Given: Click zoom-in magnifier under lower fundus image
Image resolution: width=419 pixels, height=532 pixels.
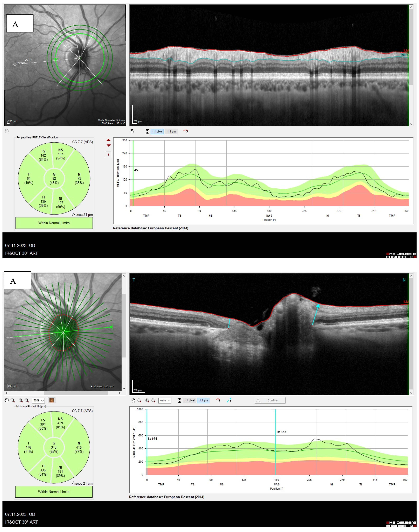Looking at the screenshot, I should pyautogui.click(x=21, y=400).
